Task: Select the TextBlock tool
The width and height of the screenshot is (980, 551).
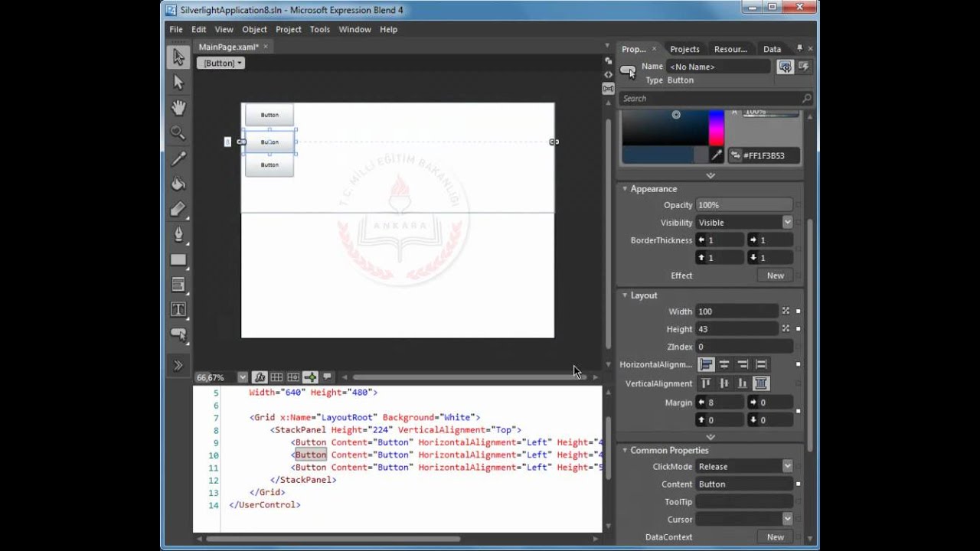Action: click(x=178, y=310)
